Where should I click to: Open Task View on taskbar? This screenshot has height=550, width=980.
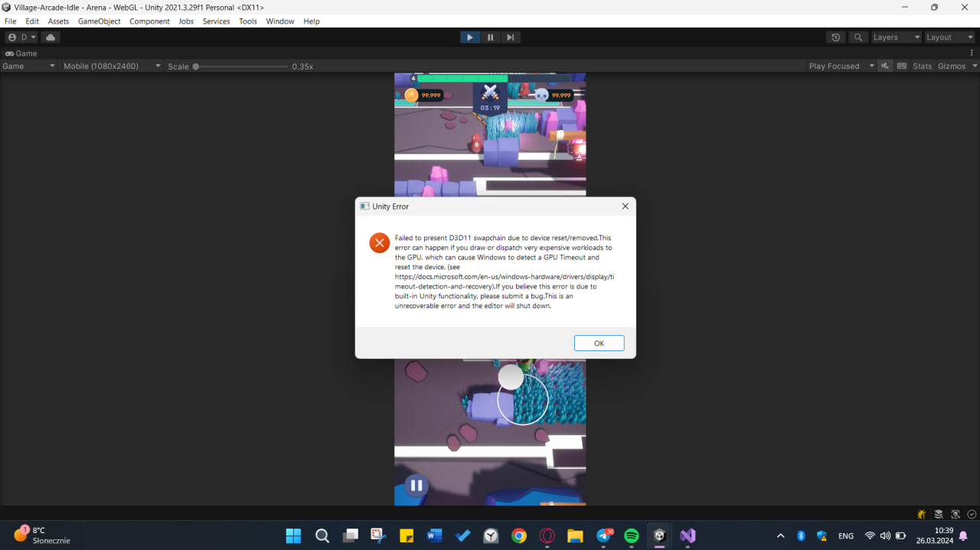point(351,535)
